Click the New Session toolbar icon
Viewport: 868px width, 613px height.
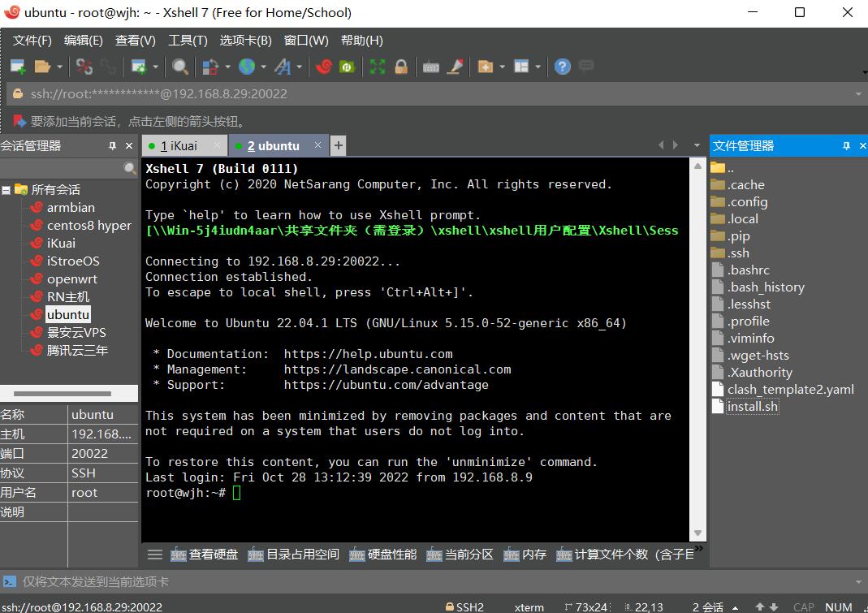click(17, 67)
